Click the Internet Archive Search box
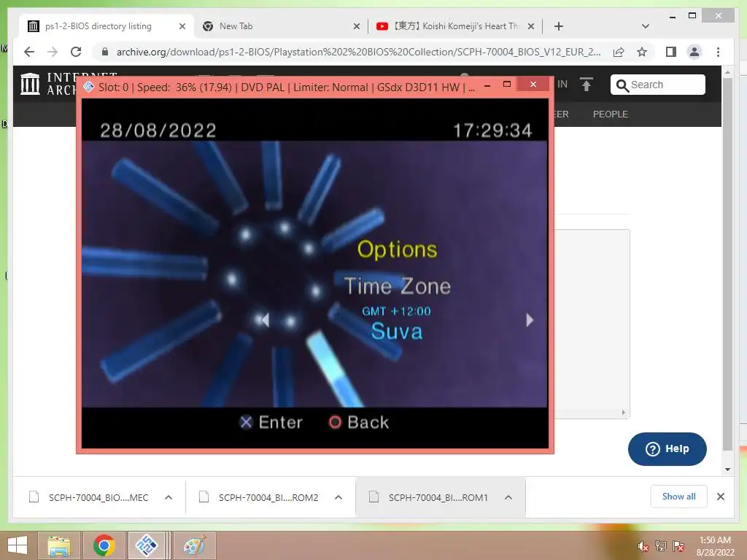The height and width of the screenshot is (560, 747). point(657,85)
